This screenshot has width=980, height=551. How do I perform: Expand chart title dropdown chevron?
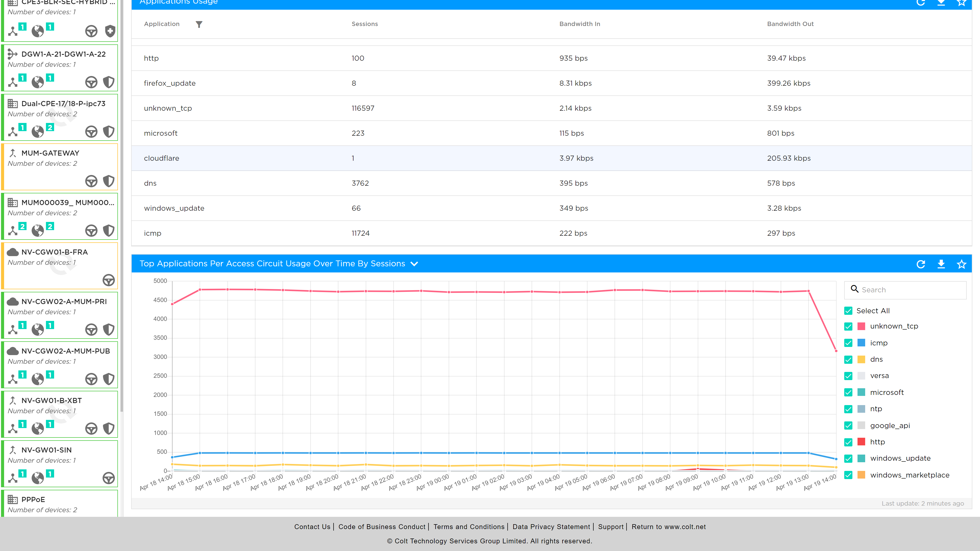414,264
